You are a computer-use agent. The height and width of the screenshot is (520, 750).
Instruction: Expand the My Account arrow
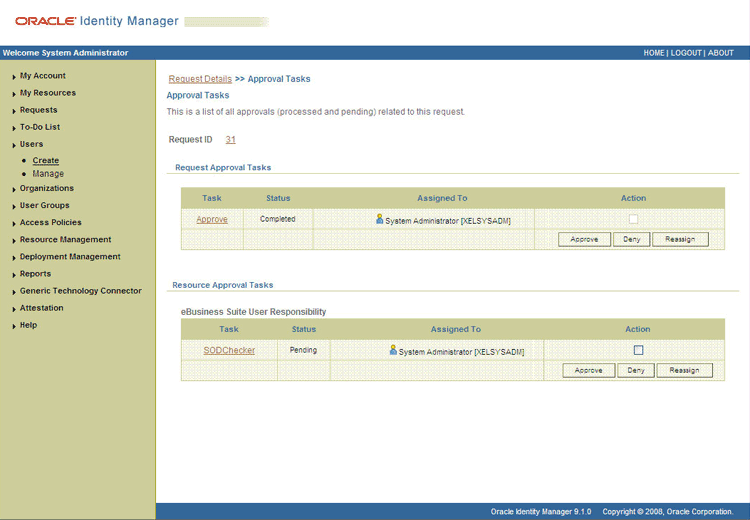click(x=14, y=77)
